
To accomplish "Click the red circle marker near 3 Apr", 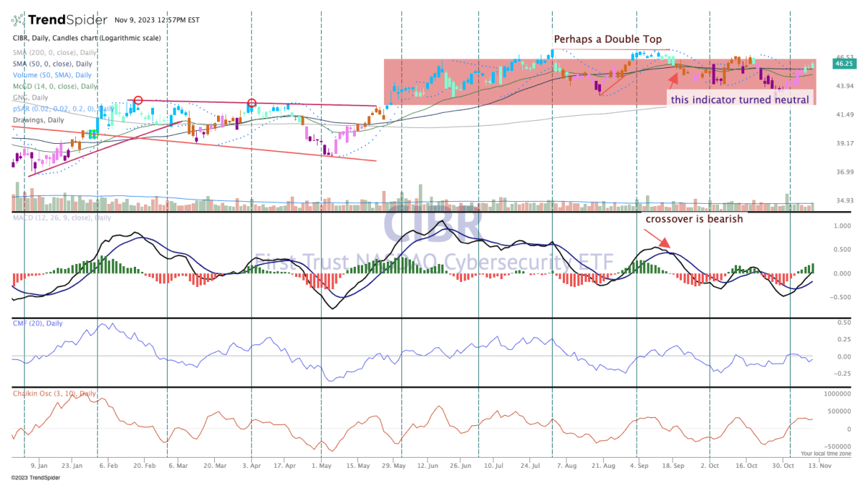I will point(252,103).
